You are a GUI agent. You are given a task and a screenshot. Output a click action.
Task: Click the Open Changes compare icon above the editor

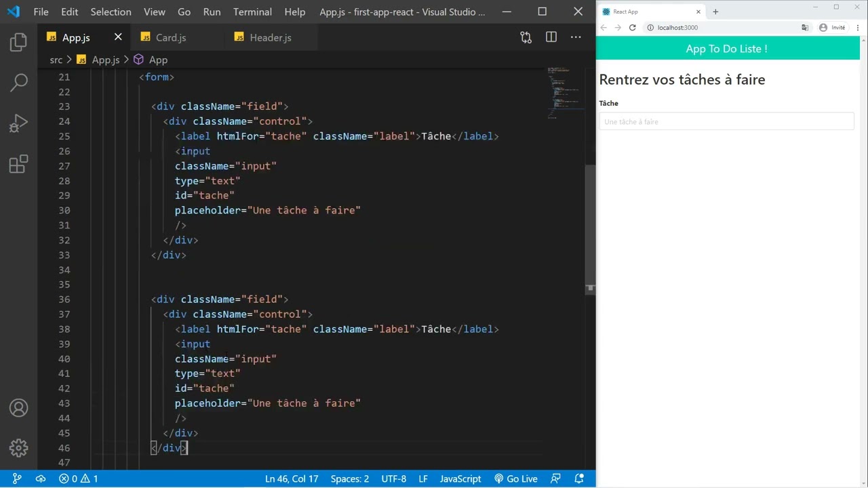click(526, 37)
